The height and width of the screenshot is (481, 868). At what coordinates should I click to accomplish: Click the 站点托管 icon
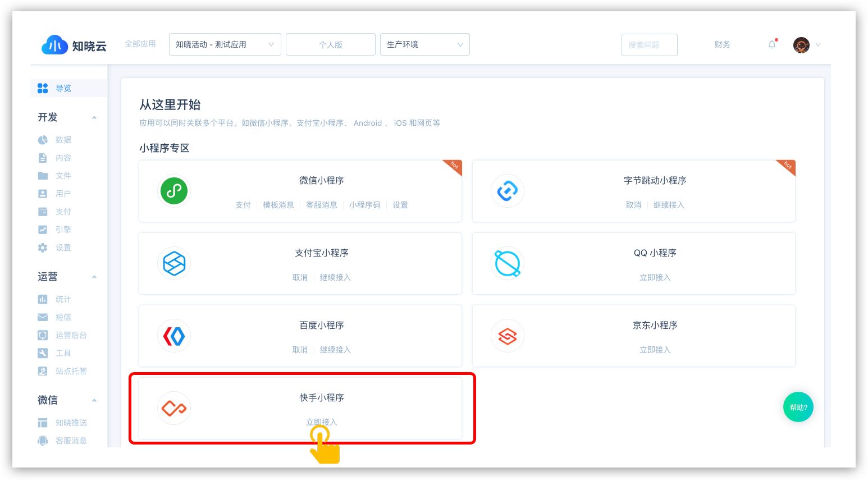(x=43, y=371)
